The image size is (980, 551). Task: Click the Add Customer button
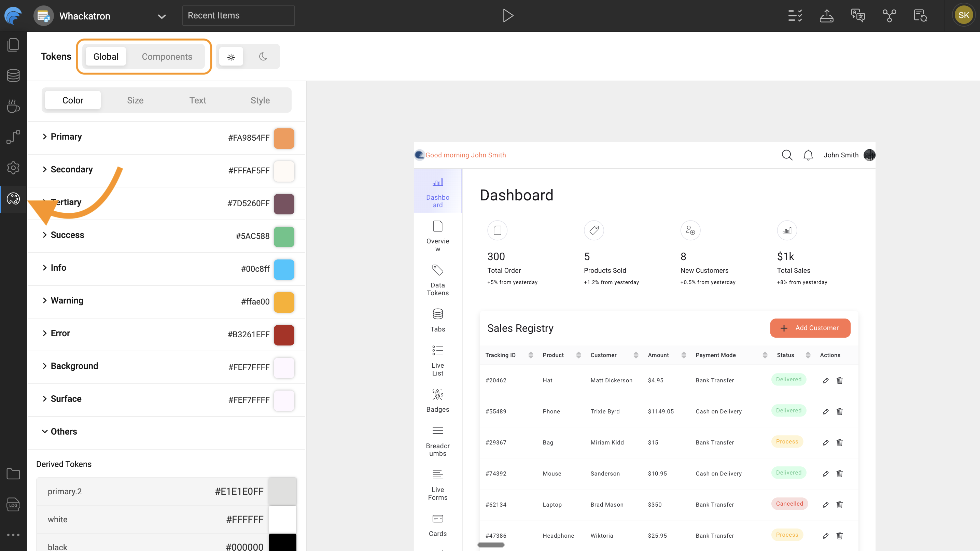coord(810,328)
